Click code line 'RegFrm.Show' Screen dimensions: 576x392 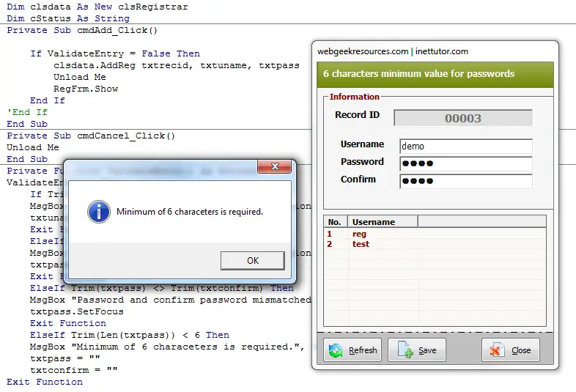tap(86, 89)
